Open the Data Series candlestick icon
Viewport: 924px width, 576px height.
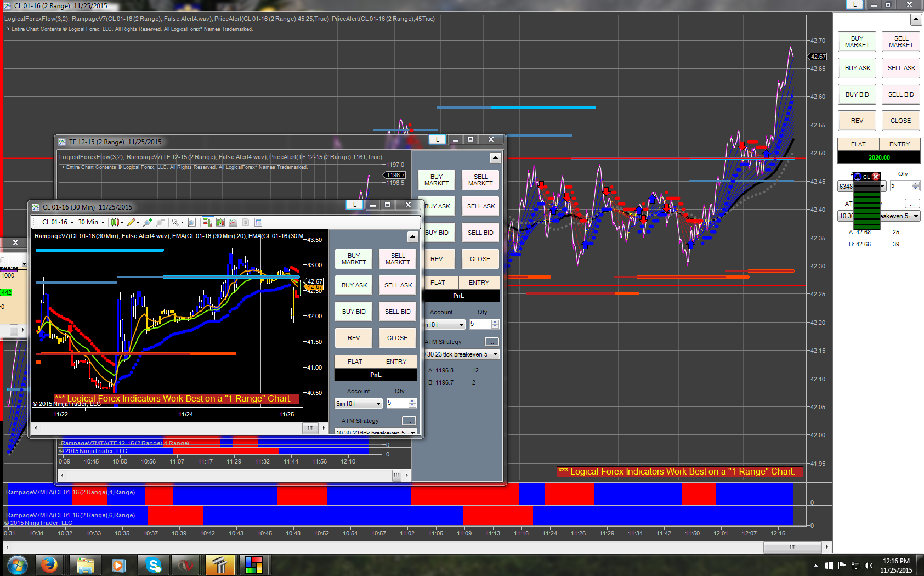pos(220,222)
